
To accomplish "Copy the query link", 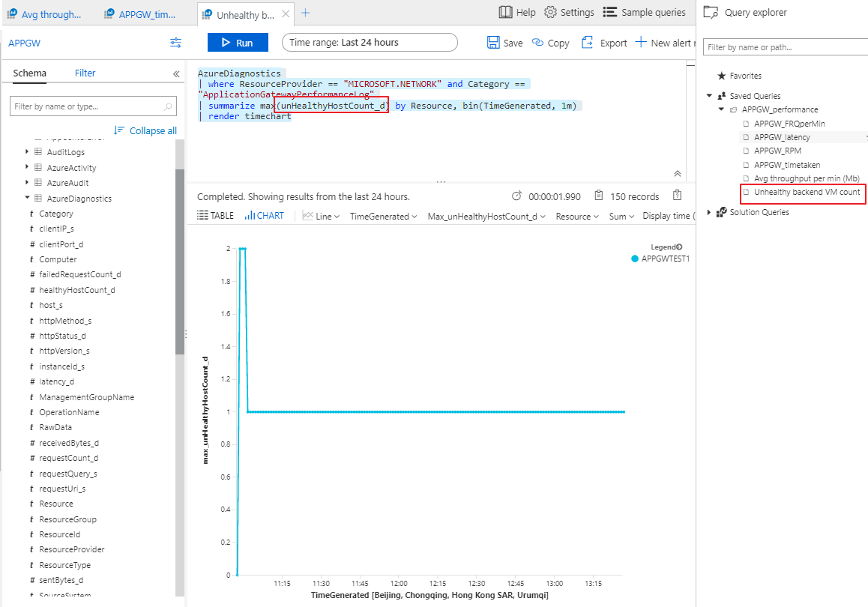I will [x=551, y=43].
